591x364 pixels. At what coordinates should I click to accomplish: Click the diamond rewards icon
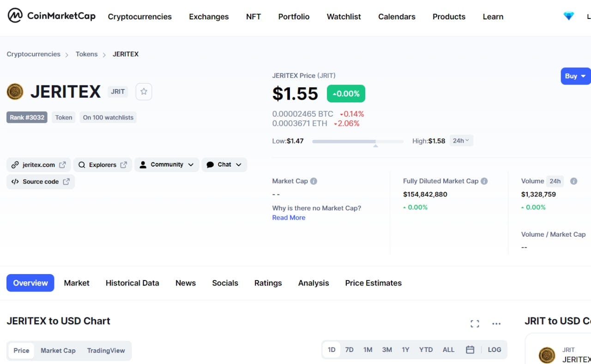click(x=568, y=16)
